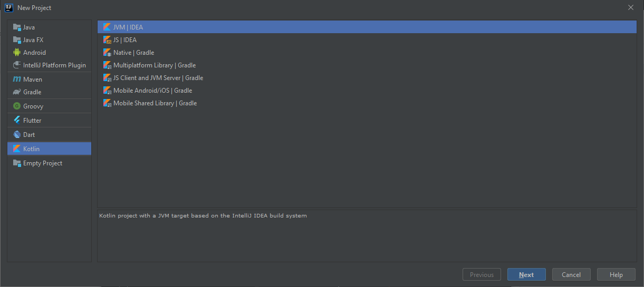Select the Maven icon in the sidebar

17,80
